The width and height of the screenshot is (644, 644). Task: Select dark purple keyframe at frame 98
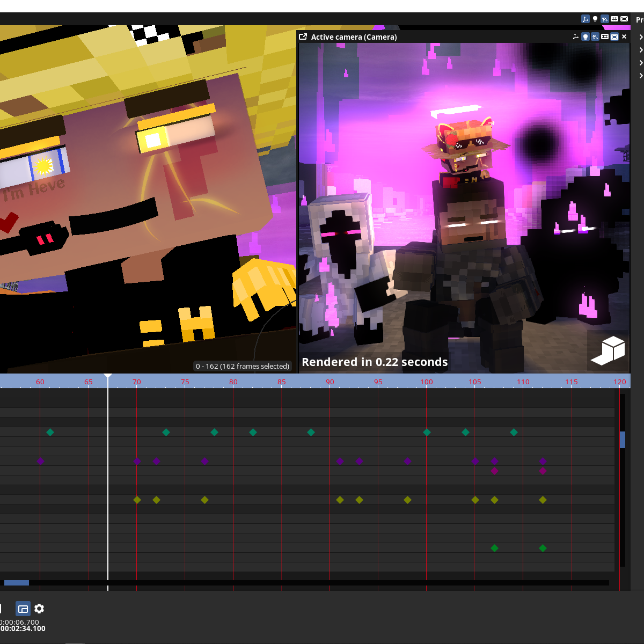tap(407, 461)
